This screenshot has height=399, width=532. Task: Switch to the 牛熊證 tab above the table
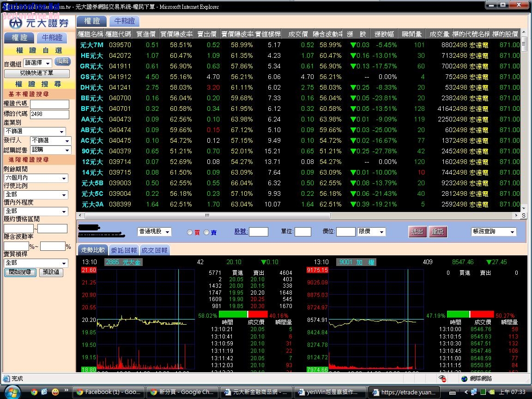click(125, 21)
